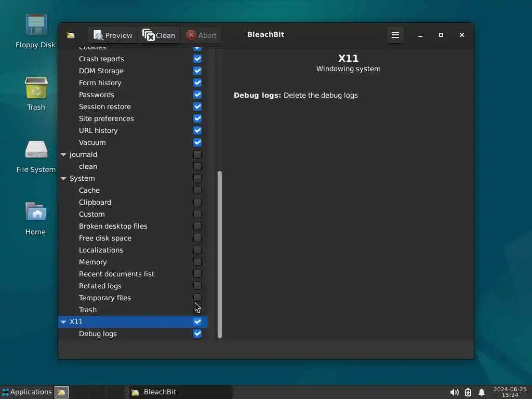Collapse the System tree group
Viewport: 532px width, 399px height.
tap(63, 179)
